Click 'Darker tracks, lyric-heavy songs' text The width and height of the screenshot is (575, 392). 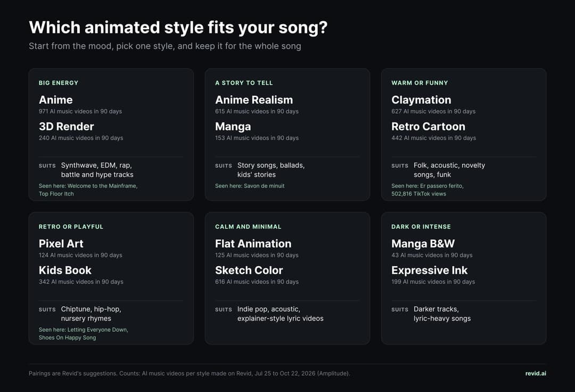(442, 314)
